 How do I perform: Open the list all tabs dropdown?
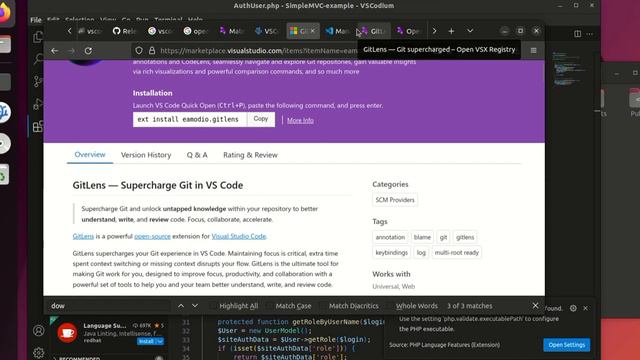[x=470, y=31]
